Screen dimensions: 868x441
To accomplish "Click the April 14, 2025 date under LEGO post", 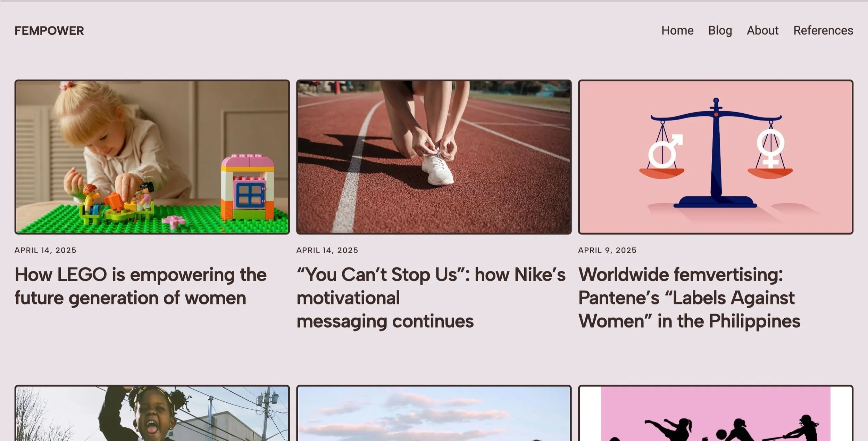I will [45, 250].
